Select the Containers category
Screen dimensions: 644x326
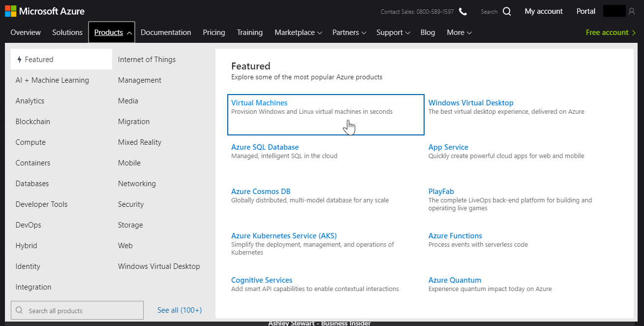33,163
